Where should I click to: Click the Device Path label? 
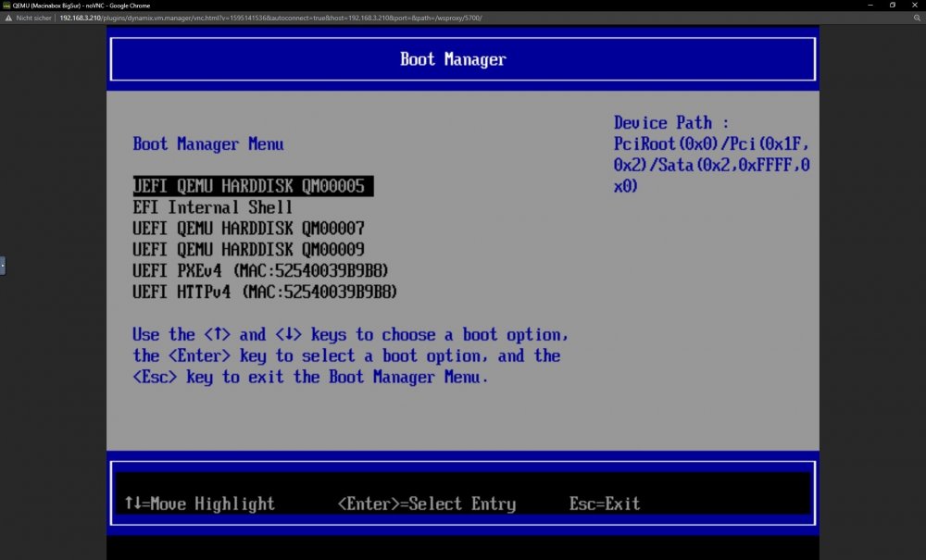point(671,123)
